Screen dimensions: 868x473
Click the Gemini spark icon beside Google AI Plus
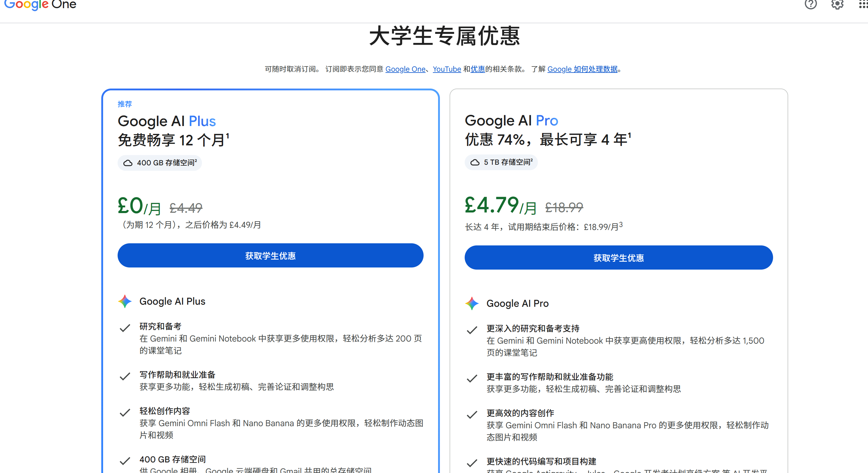pos(125,301)
